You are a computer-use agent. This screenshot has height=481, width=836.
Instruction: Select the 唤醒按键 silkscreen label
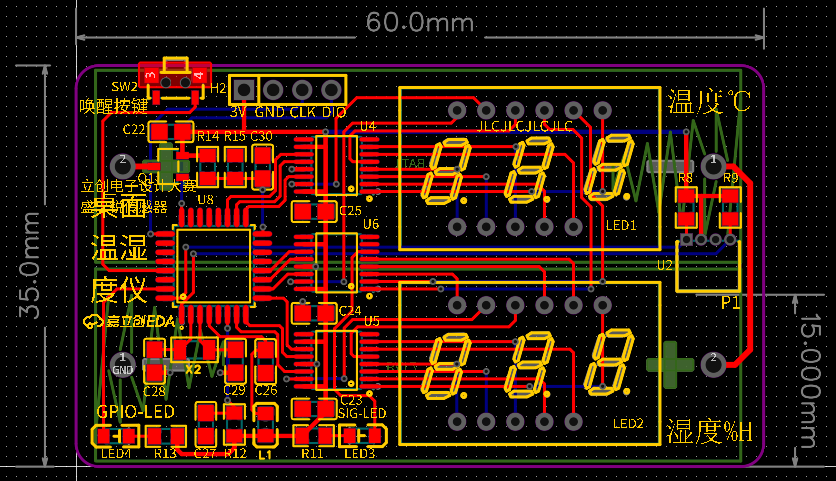[114, 107]
